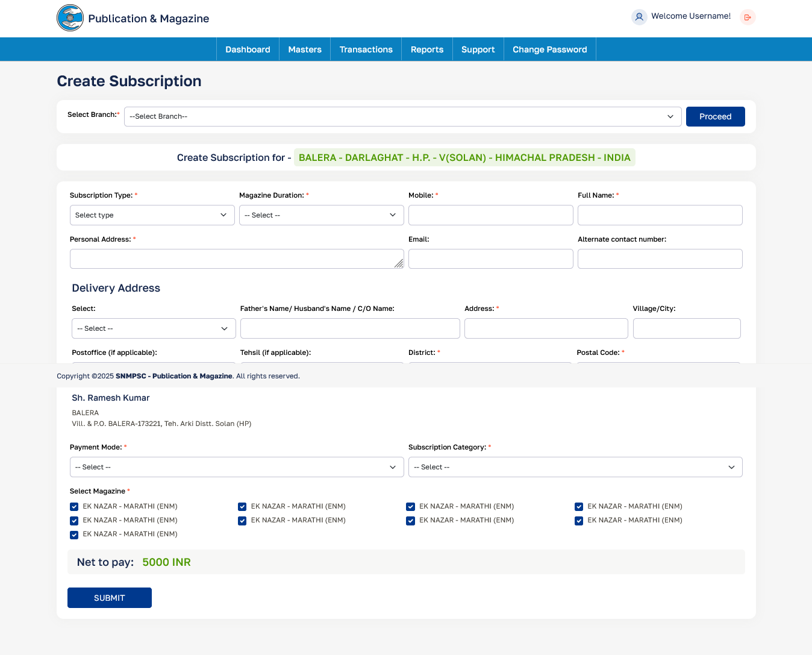Open the Magazine Duration dropdown
812x655 pixels.
pos(321,215)
